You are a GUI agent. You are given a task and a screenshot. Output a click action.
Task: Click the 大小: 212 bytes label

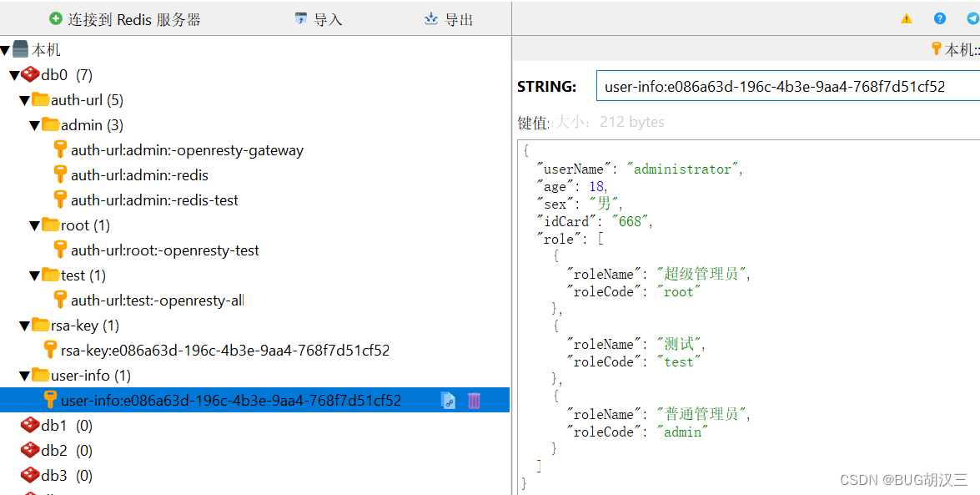pyautogui.click(x=610, y=122)
